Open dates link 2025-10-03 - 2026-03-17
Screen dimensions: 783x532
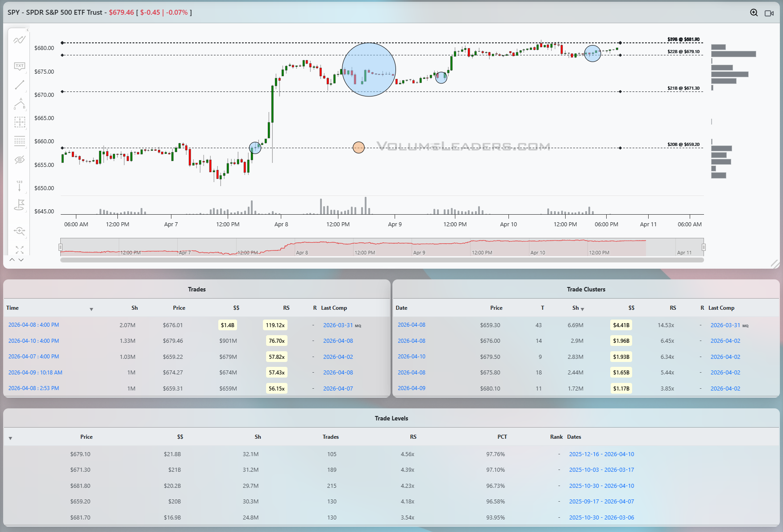pyautogui.click(x=601, y=470)
